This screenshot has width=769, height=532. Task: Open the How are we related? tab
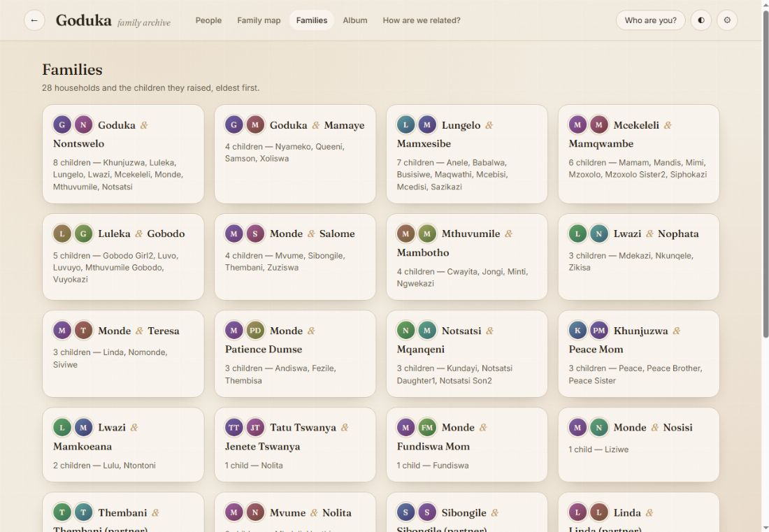422,20
